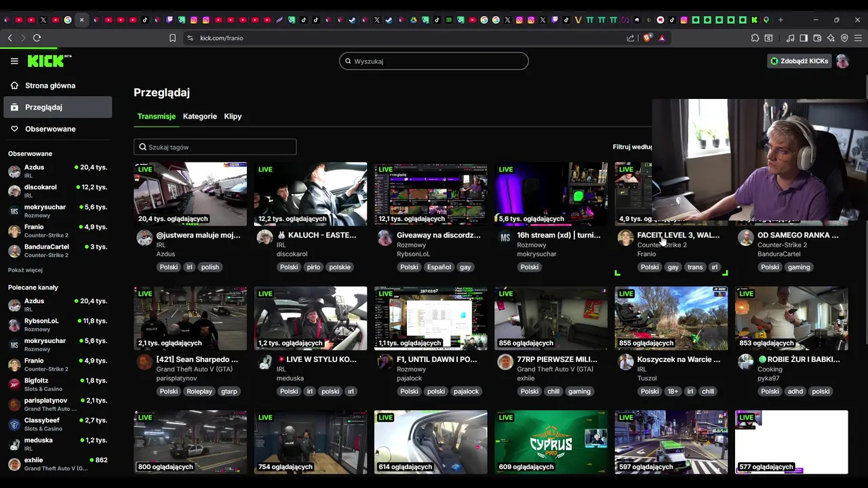Open the Leo AI sparkle icon
Image resolution: width=868 pixels, height=488 pixels.
click(831, 38)
